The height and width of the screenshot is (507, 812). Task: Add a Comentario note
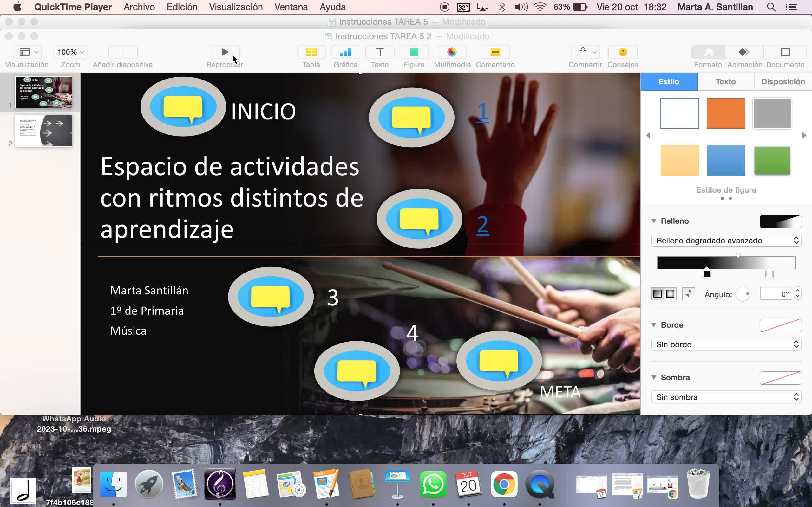coord(495,52)
